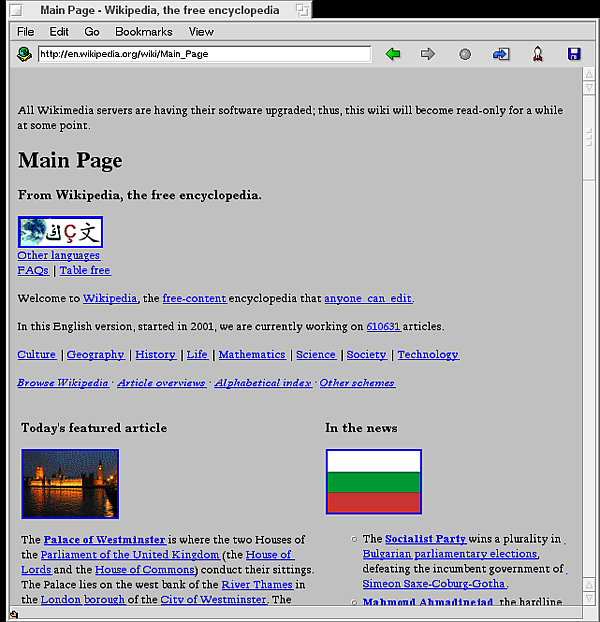Viewport: 600px width, 622px height.
Task: Click the Main Page heading text
Action: click(70, 161)
